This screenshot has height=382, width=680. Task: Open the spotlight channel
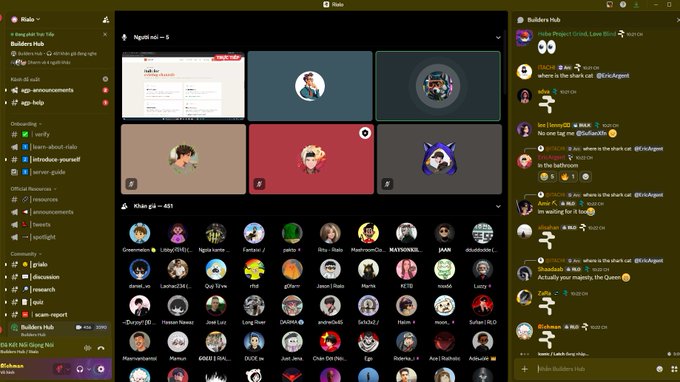pos(44,237)
